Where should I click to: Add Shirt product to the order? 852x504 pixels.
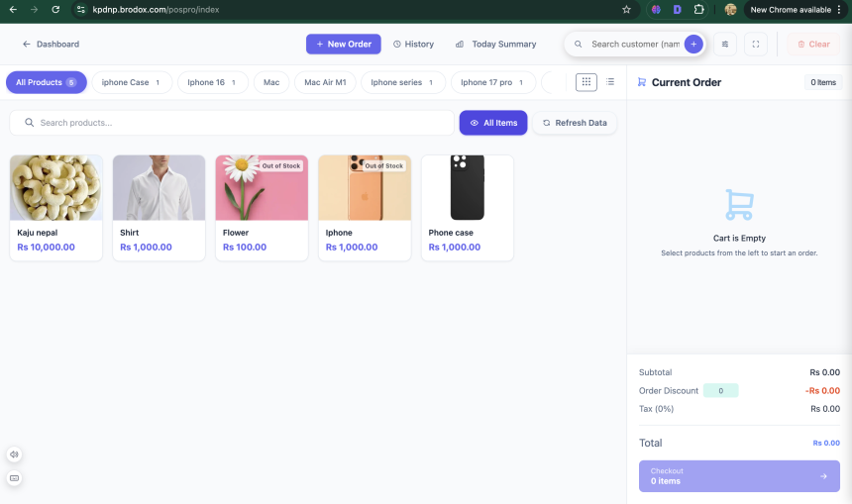pos(159,208)
